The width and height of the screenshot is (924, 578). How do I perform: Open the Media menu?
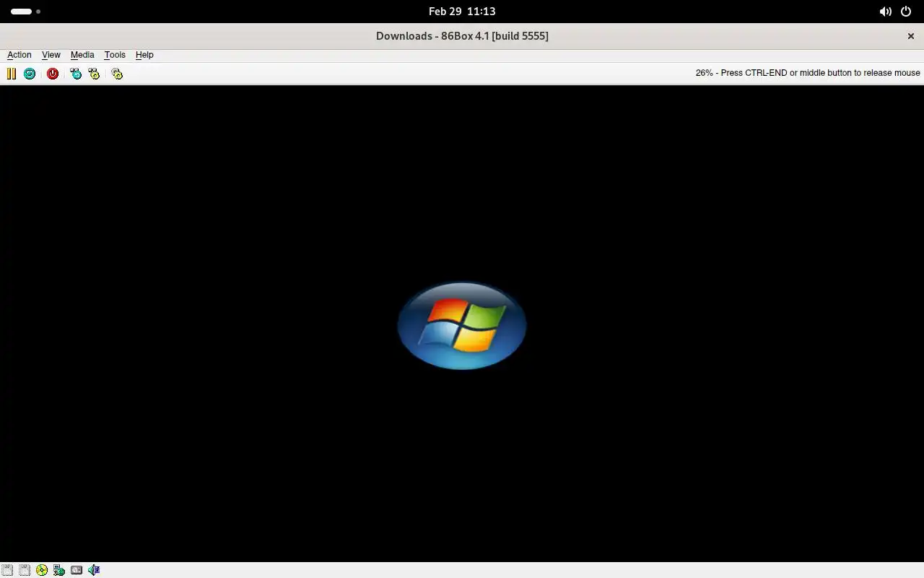click(82, 55)
